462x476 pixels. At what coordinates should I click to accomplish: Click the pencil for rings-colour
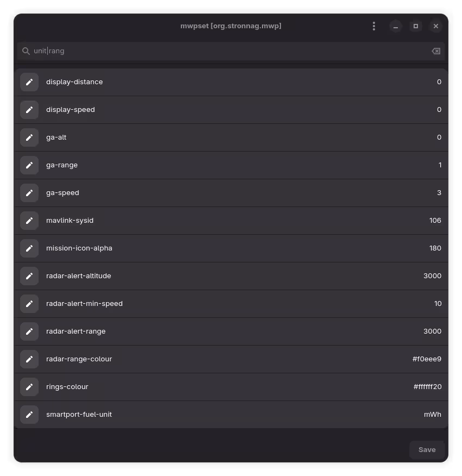coord(29,387)
